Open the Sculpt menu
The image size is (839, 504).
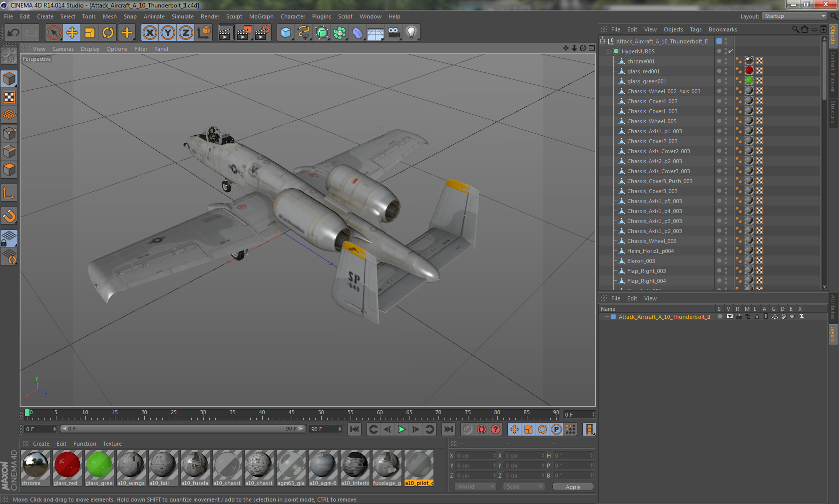coord(234,16)
